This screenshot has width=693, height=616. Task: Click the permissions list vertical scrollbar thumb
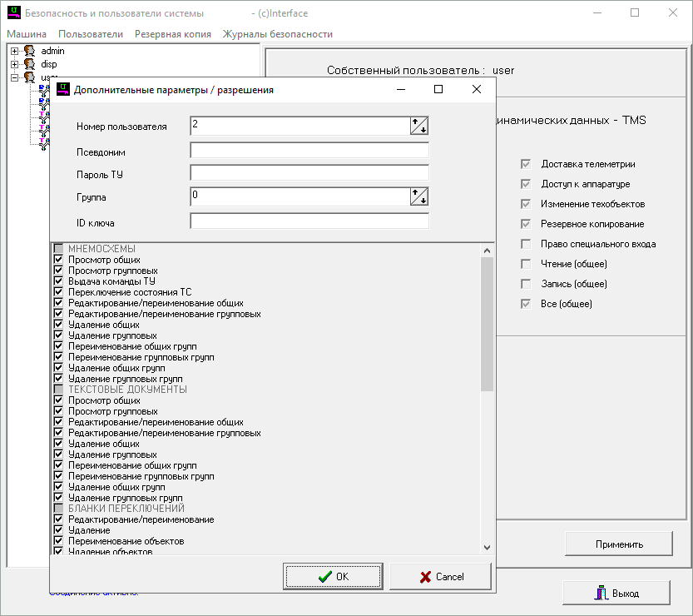click(487, 323)
